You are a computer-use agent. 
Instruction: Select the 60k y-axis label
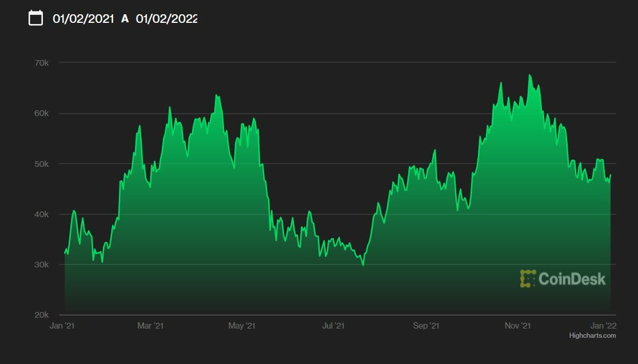(x=42, y=113)
